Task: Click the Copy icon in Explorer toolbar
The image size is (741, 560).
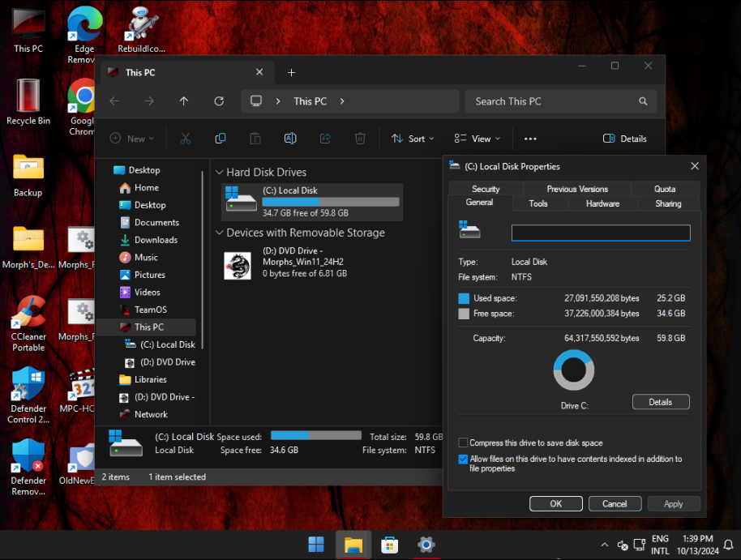Action: 221,139
